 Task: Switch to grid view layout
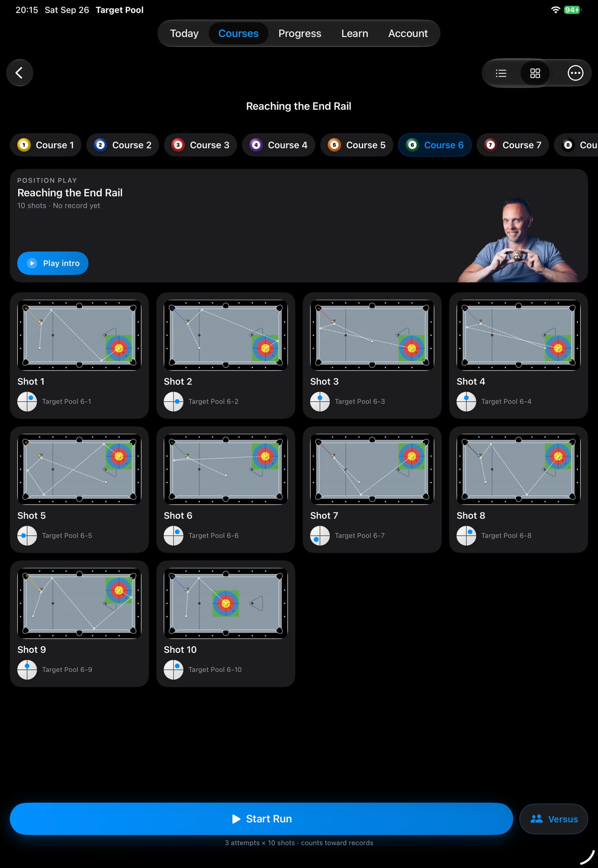point(535,73)
